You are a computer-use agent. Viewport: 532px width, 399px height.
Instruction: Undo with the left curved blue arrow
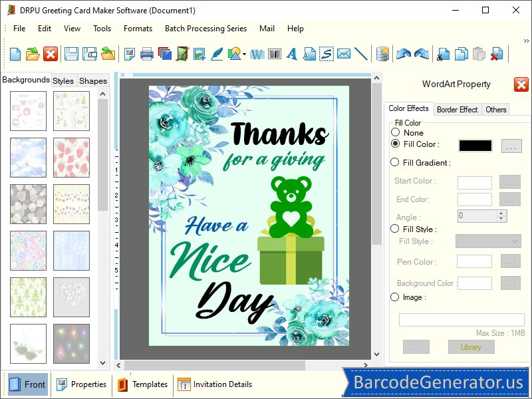pyautogui.click(x=404, y=54)
